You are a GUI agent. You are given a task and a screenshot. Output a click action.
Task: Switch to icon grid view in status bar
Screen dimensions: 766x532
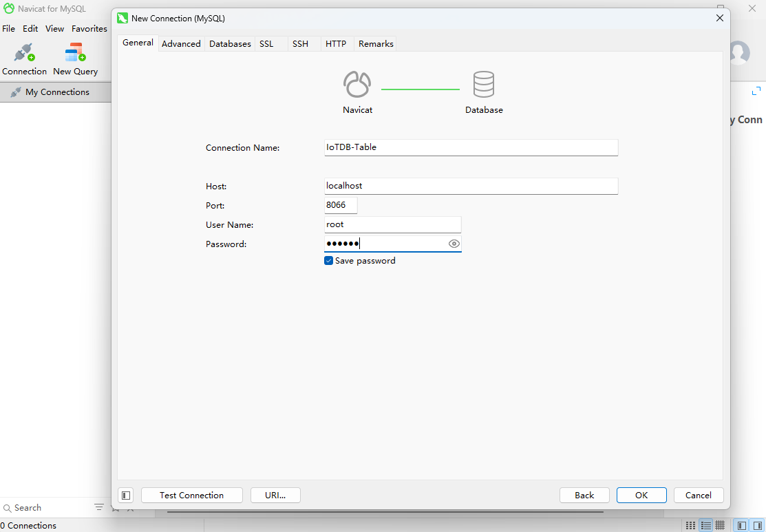(690, 525)
